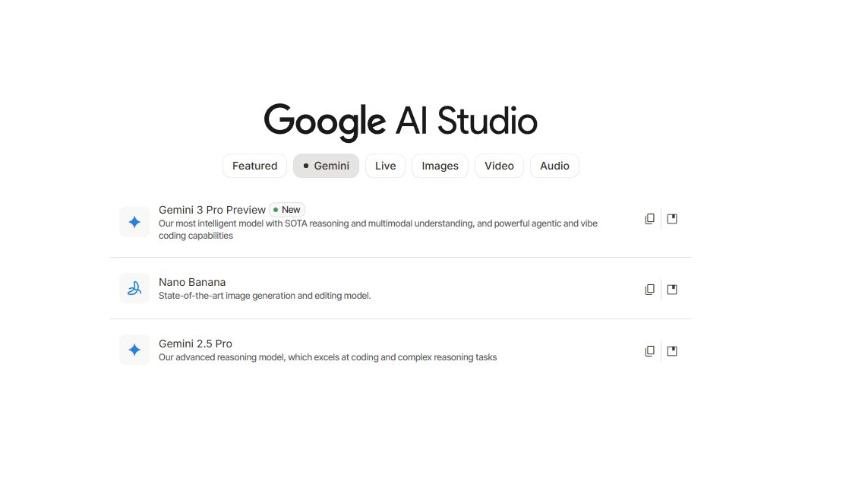This screenshot has height=485, width=868.
Task: Copy the Nano Banana model name
Action: (649, 290)
